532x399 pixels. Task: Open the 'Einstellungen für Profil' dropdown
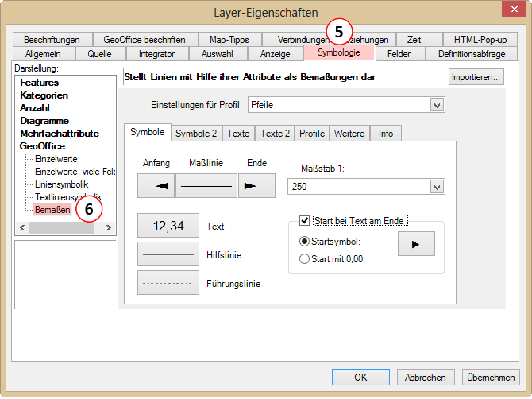pos(436,105)
